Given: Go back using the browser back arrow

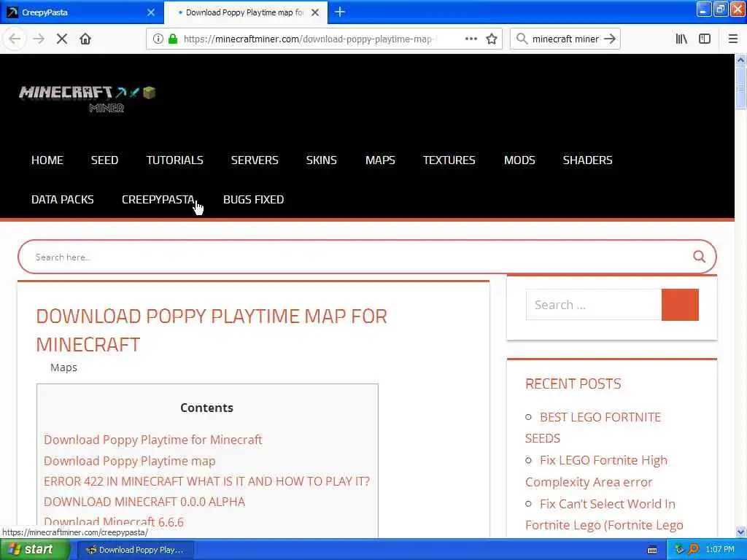Looking at the screenshot, I should [15, 39].
